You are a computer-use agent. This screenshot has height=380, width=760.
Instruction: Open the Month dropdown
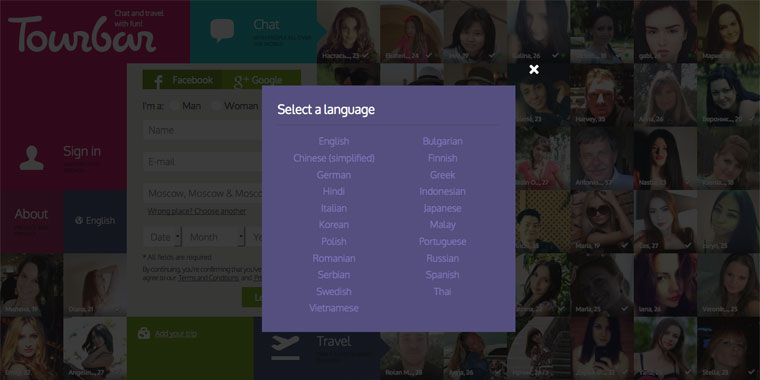click(214, 237)
